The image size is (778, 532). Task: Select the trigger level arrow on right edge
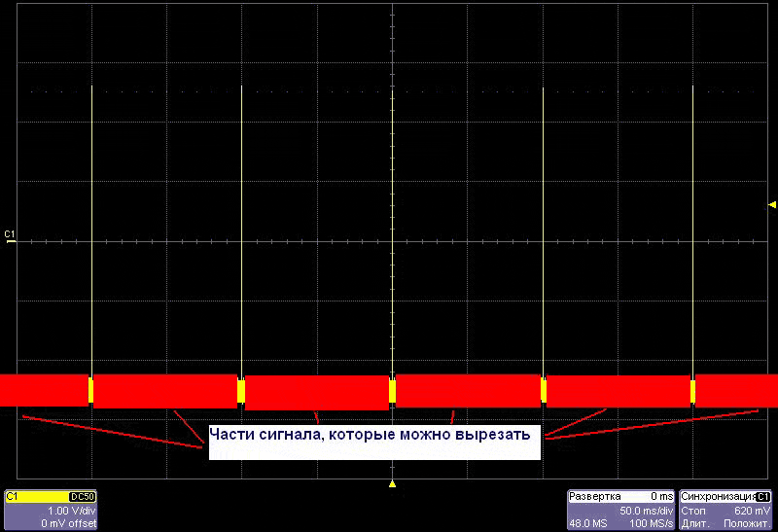(772, 204)
